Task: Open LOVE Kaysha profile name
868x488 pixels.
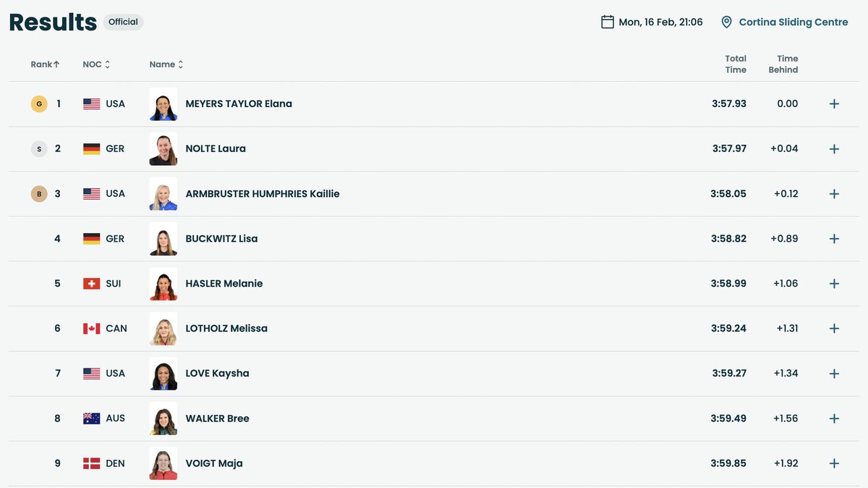Action: [x=217, y=373]
